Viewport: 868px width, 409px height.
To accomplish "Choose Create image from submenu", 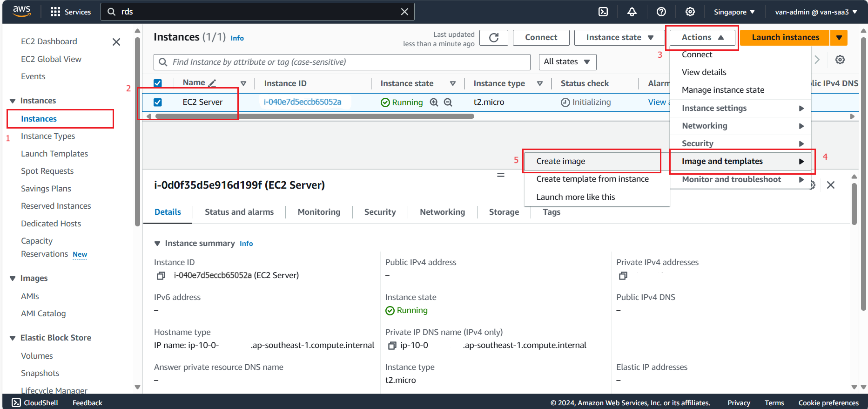I will tap(592, 161).
